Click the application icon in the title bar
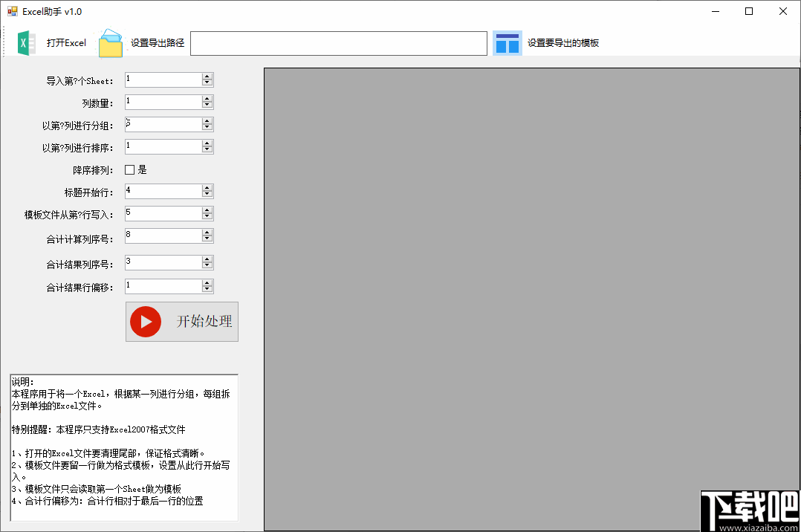This screenshot has width=801, height=532. click(x=12, y=11)
